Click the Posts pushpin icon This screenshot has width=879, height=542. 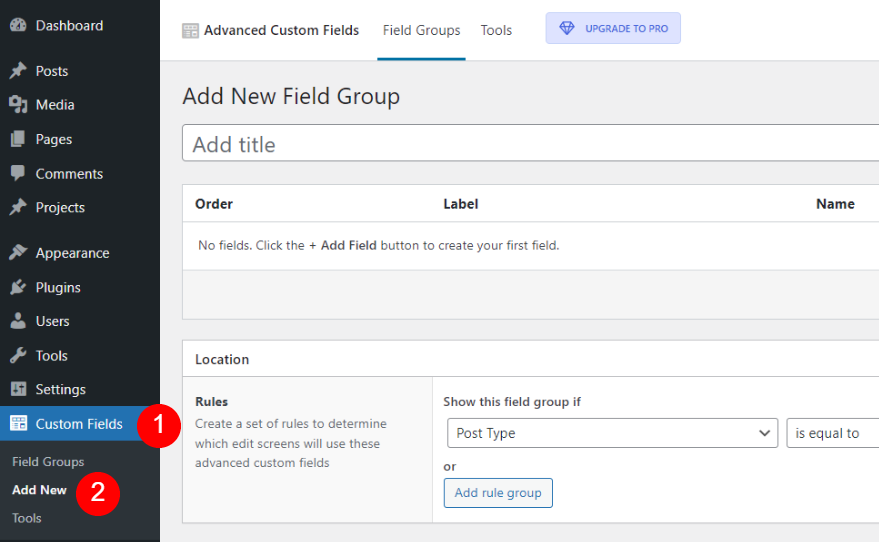point(18,71)
